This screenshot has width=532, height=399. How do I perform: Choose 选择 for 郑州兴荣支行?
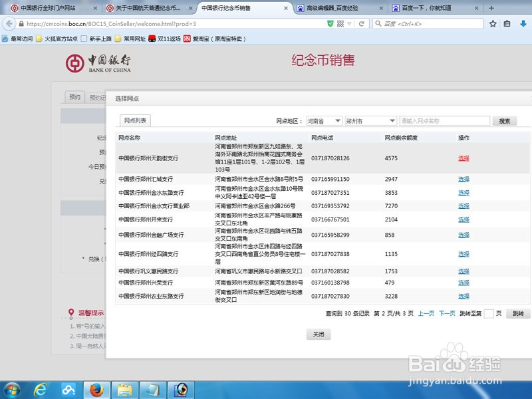[464, 283]
